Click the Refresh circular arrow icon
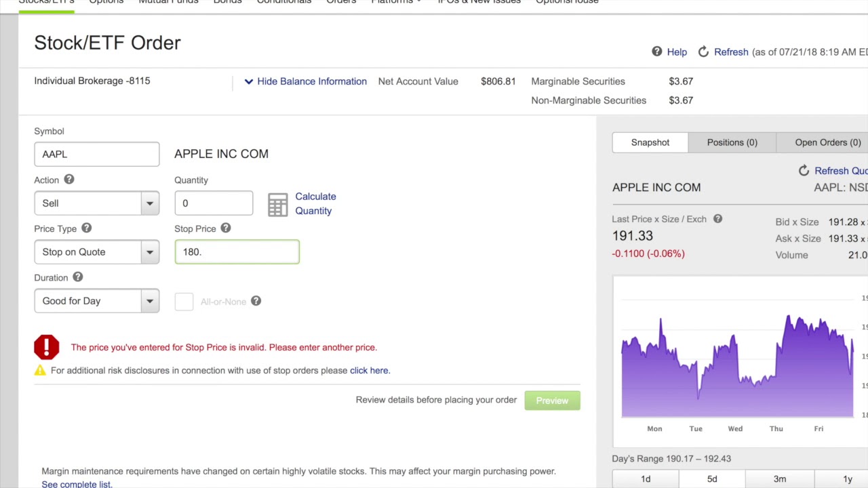Image resolution: width=868 pixels, height=488 pixels. (x=703, y=52)
